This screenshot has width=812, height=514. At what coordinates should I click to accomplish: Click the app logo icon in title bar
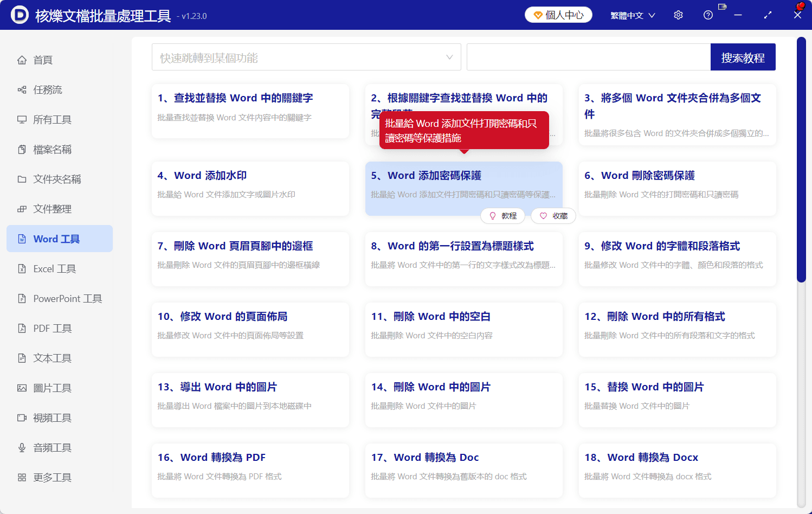(20, 15)
